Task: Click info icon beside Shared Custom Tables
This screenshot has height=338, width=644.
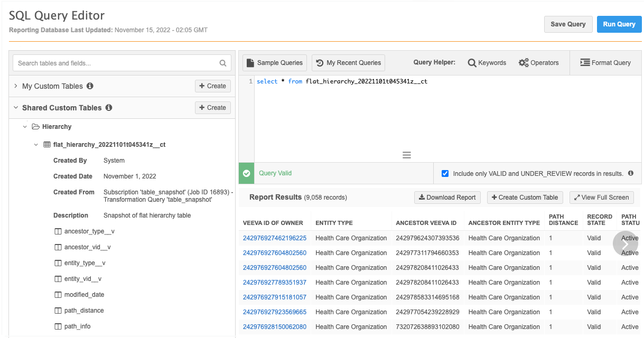Action: point(109,108)
